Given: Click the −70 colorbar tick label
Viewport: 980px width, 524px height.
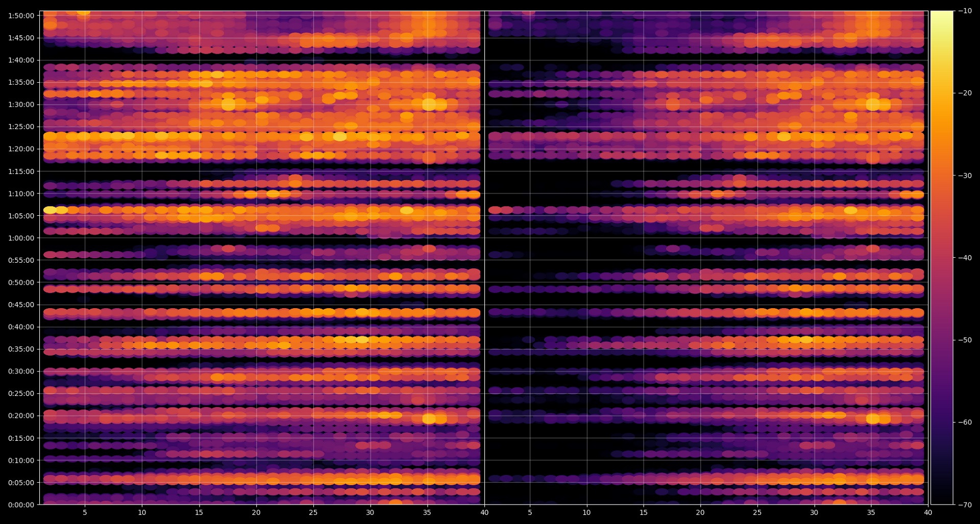Looking at the screenshot, I should click(x=965, y=505).
